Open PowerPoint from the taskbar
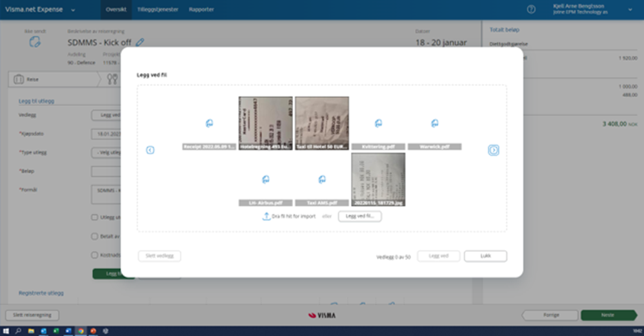This screenshot has height=336, width=644. pyautogui.click(x=93, y=331)
